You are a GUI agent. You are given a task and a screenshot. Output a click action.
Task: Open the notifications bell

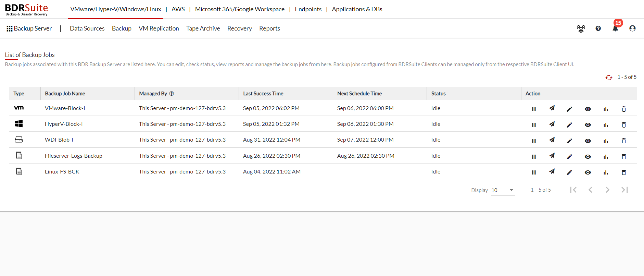coord(615,28)
